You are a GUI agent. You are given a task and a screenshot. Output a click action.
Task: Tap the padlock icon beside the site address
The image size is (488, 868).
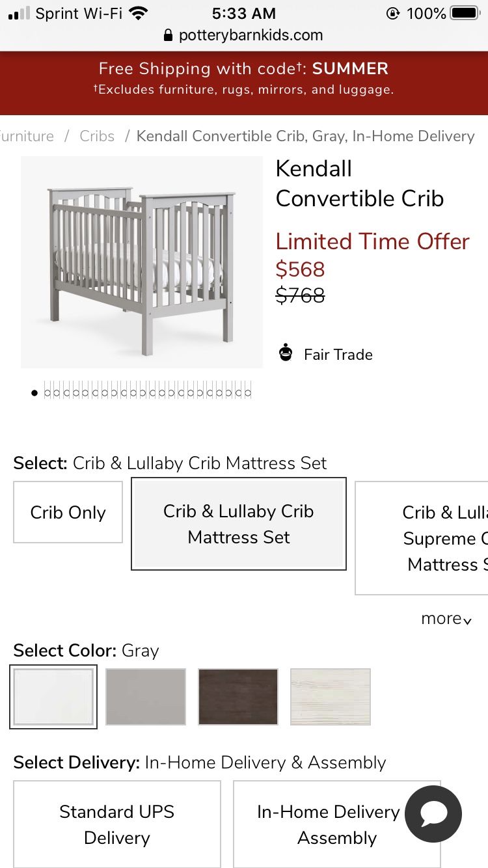pos(169,35)
